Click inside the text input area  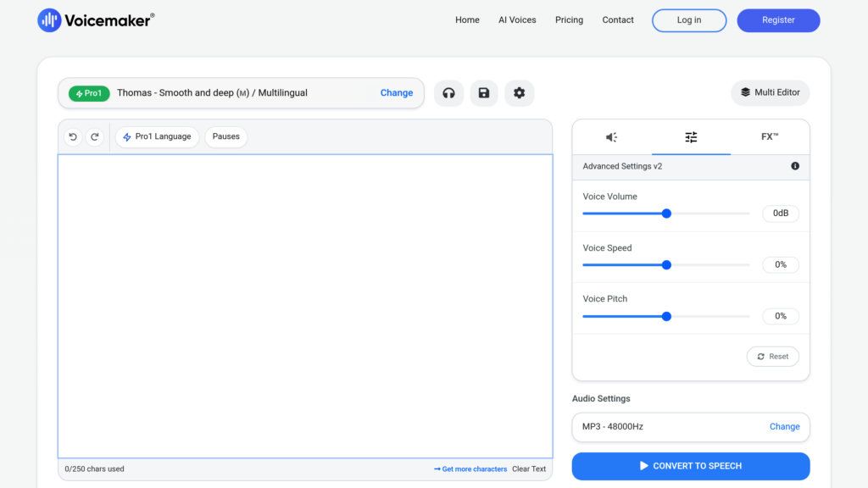pos(305,305)
